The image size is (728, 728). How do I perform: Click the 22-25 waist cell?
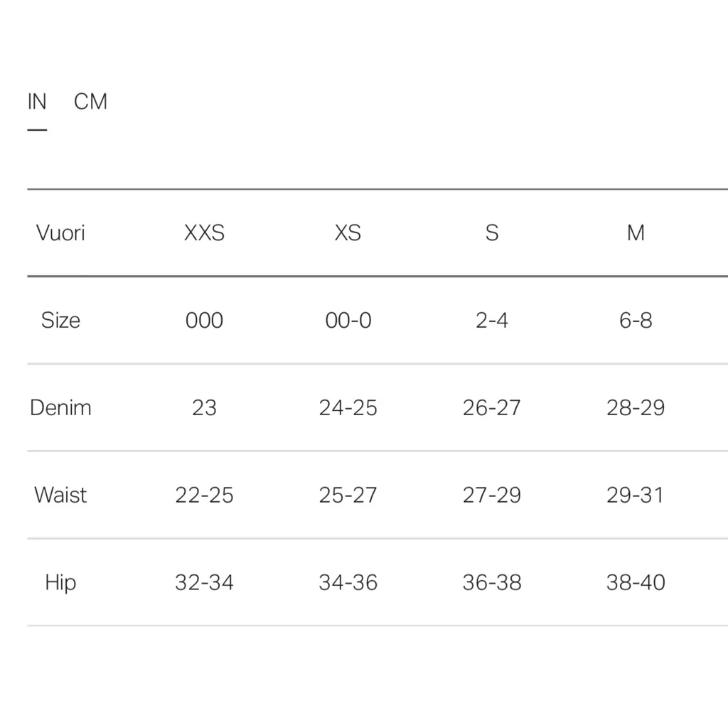point(204,496)
